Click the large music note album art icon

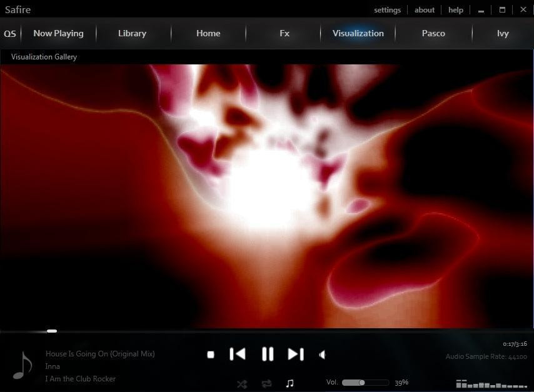(23, 366)
